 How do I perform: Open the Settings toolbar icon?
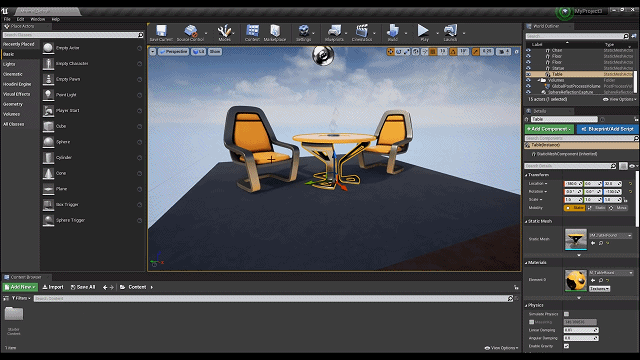(x=303, y=33)
